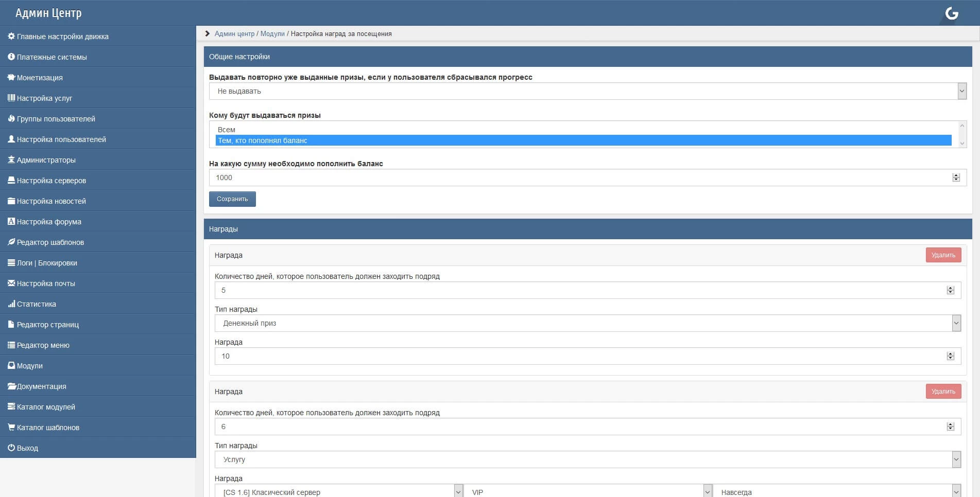Click the cart icon beside Каталог шаблонов
Image resolution: width=980 pixels, height=497 pixels.
coord(11,428)
